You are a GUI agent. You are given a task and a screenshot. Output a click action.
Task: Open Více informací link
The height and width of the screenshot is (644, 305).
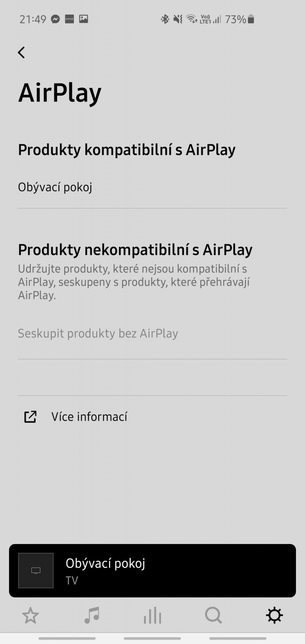(89, 417)
